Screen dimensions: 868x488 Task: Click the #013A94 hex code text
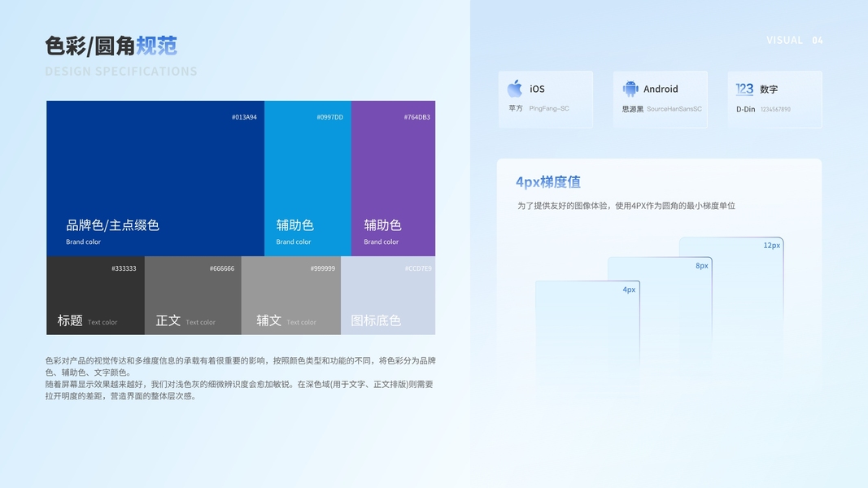244,117
